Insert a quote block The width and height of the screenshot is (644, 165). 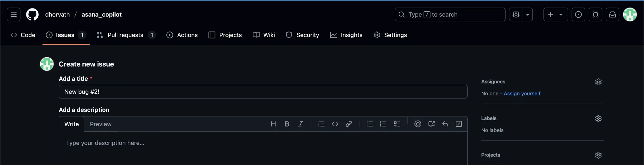pyautogui.click(x=321, y=124)
